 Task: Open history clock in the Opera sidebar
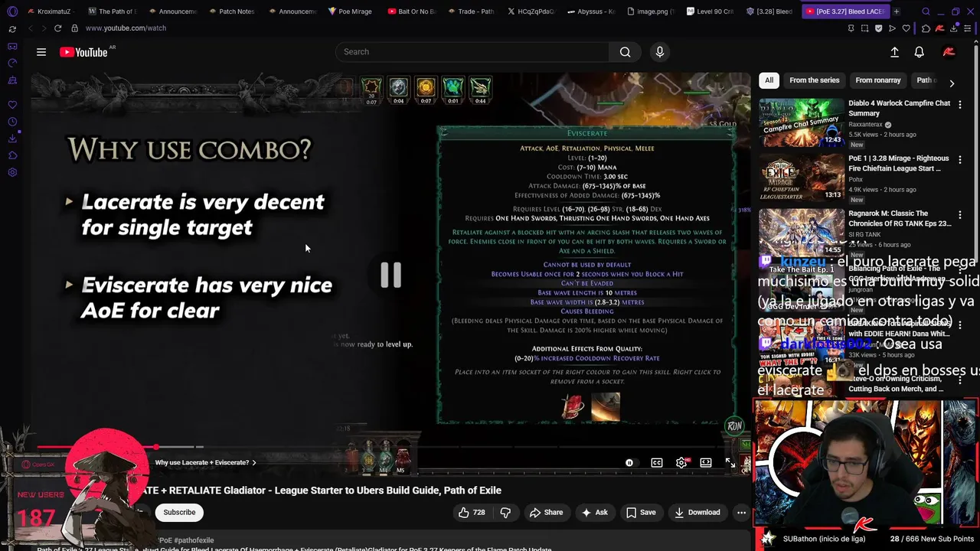click(x=12, y=122)
